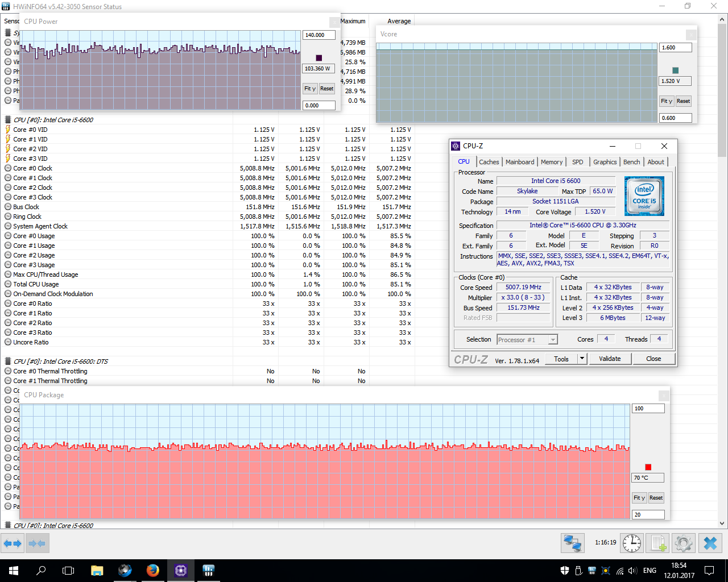
Task: Click the lightning icon for Core #3 VID
Action: (x=8, y=159)
